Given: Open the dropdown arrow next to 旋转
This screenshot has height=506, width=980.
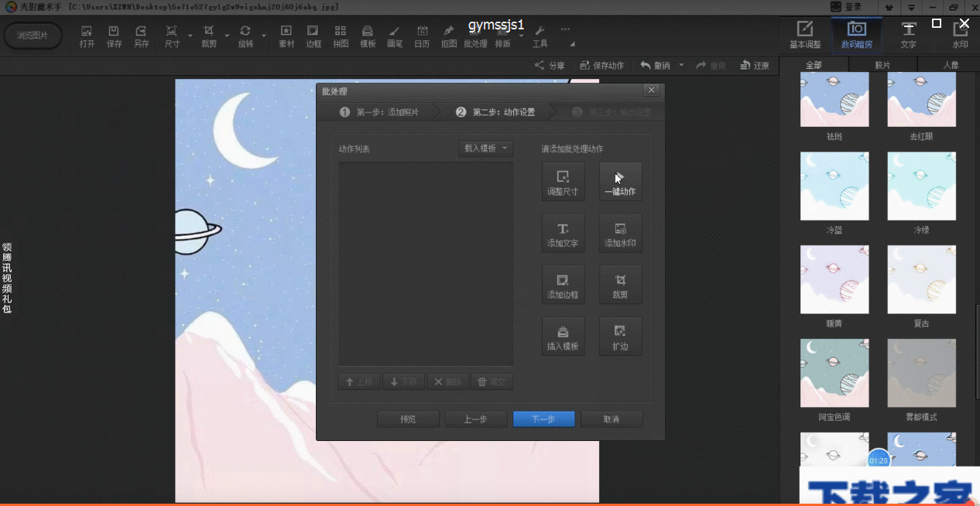Looking at the screenshot, I should pyautogui.click(x=264, y=36).
